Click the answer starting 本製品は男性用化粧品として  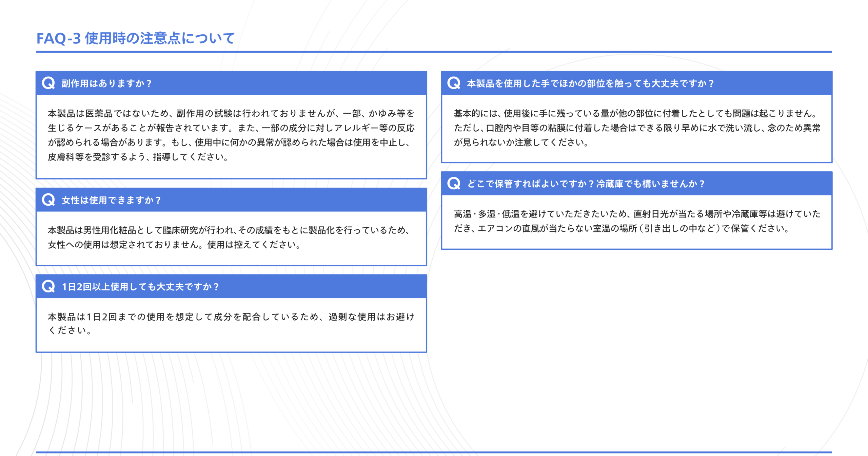(x=229, y=237)
